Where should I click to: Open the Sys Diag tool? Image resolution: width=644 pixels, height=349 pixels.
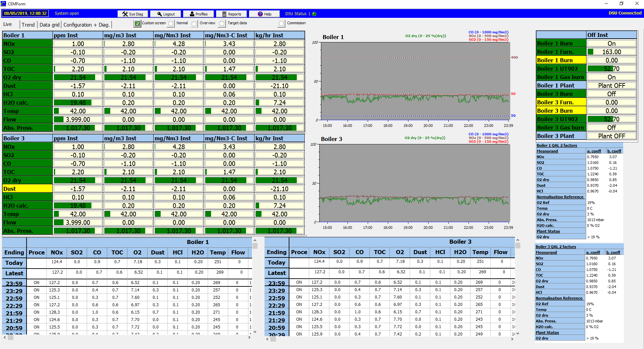pos(132,14)
